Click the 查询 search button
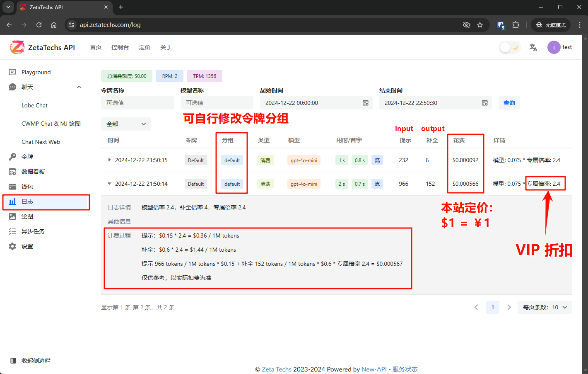This screenshot has width=588, height=374. tap(509, 103)
